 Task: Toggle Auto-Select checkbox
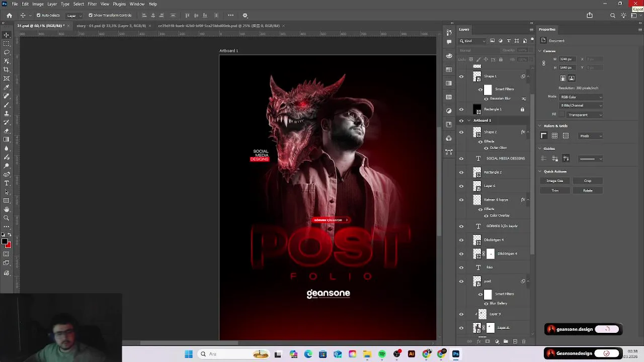tap(38, 15)
